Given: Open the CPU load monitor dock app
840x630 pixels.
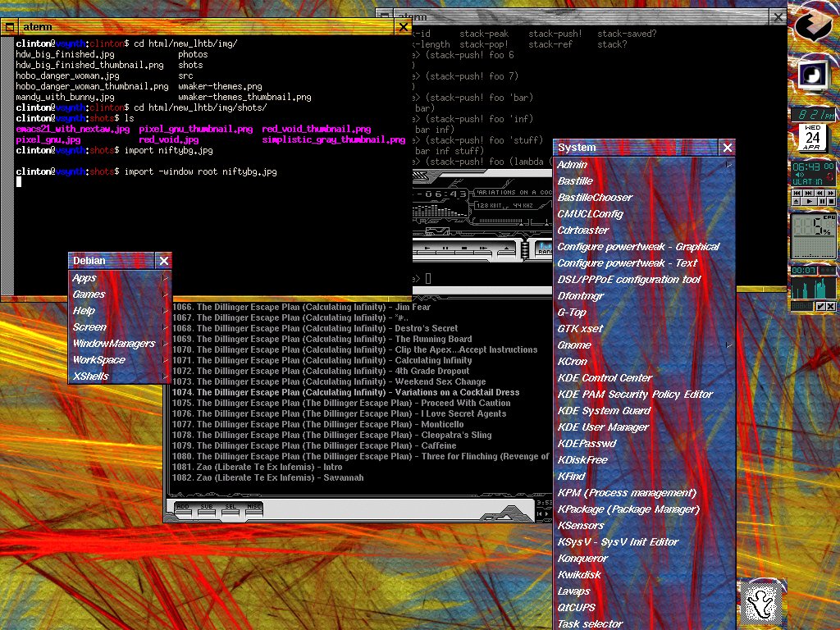Looking at the screenshot, I should point(813,235).
